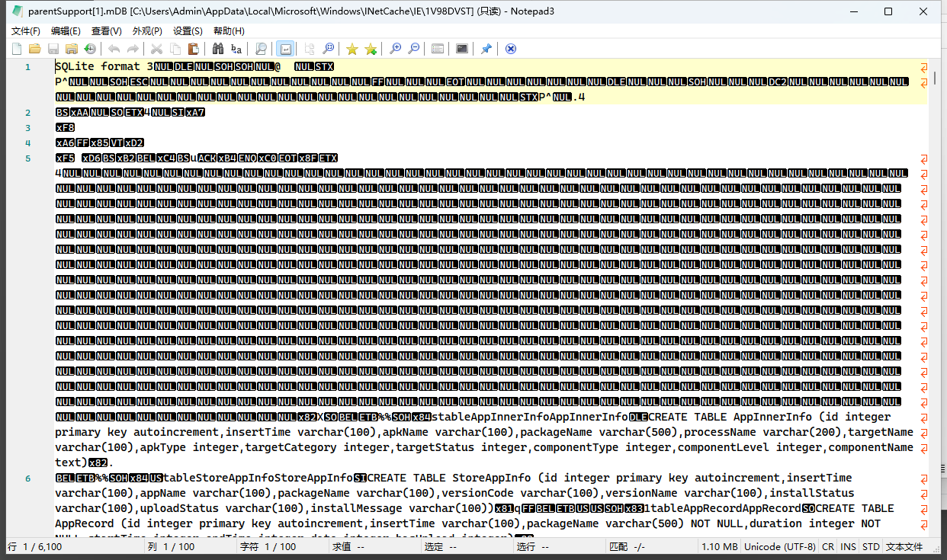Open the 文件(F) menu
The image size is (947, 560).
pos(26,31)
